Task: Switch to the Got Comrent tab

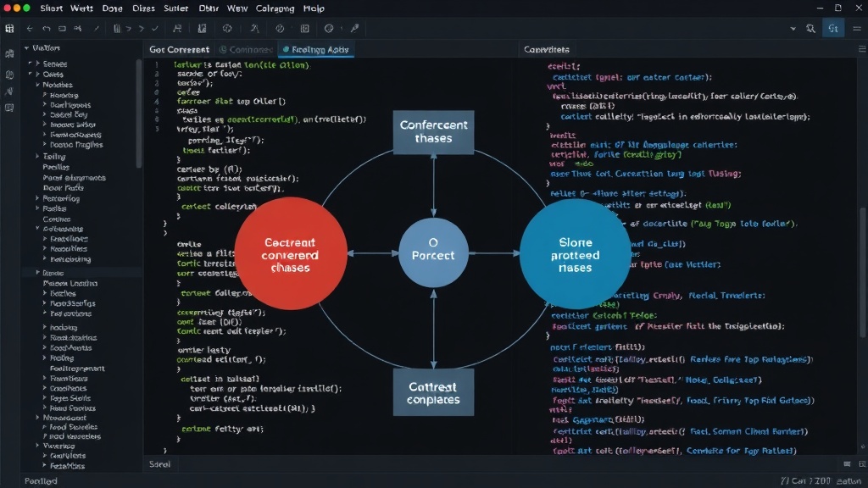Action: coord(180,49)
